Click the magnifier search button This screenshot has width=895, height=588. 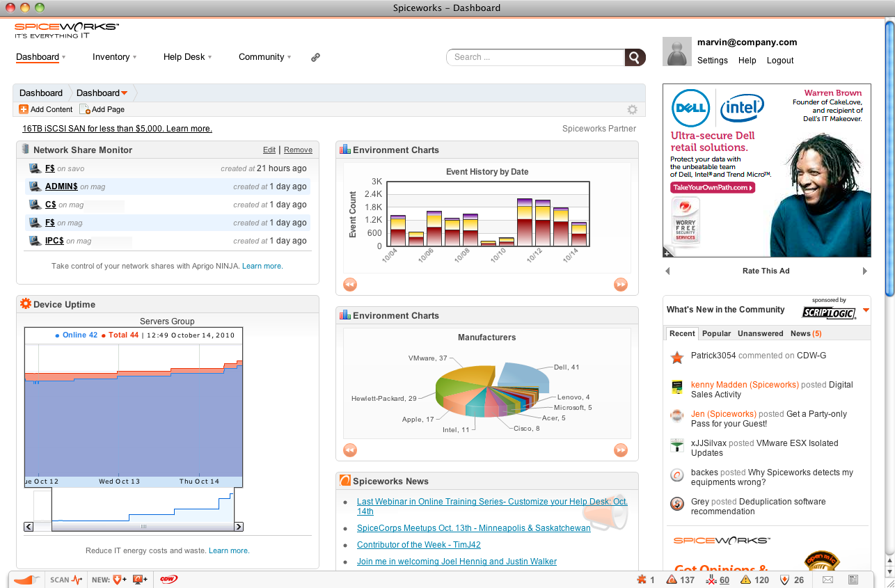[635, 57]
